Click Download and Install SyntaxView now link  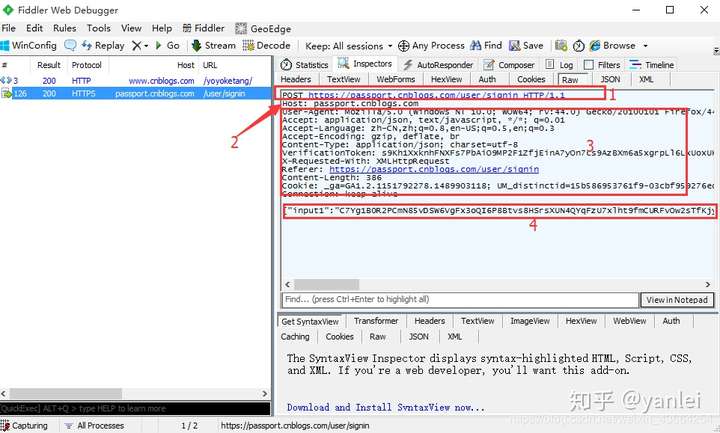pos(386,407)
